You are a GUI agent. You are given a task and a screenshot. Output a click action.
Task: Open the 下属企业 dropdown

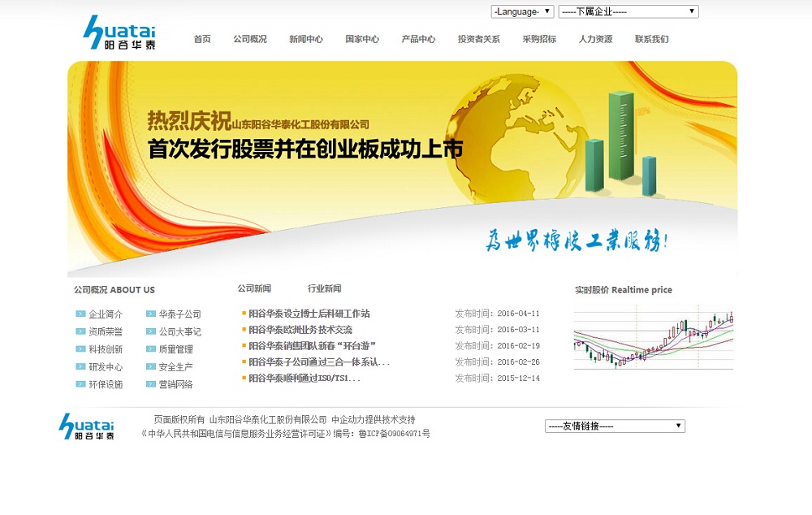[x=628, y=11]
